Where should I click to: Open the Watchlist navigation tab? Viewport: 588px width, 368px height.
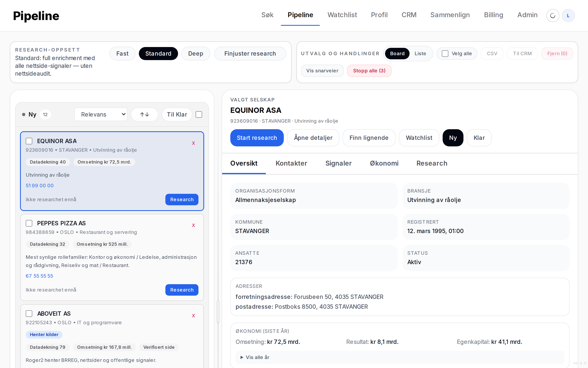click(x=342, y=15)
